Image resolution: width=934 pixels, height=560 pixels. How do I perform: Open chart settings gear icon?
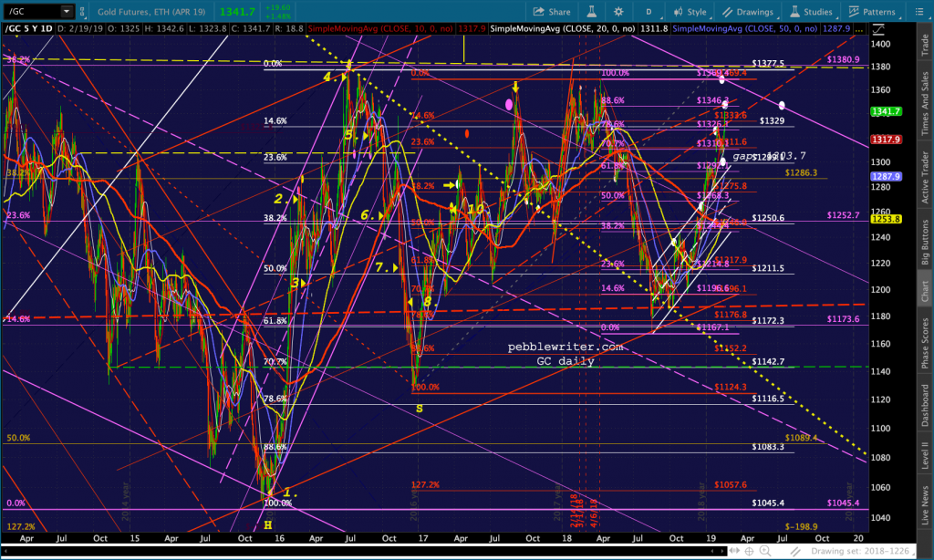[618, 11]
